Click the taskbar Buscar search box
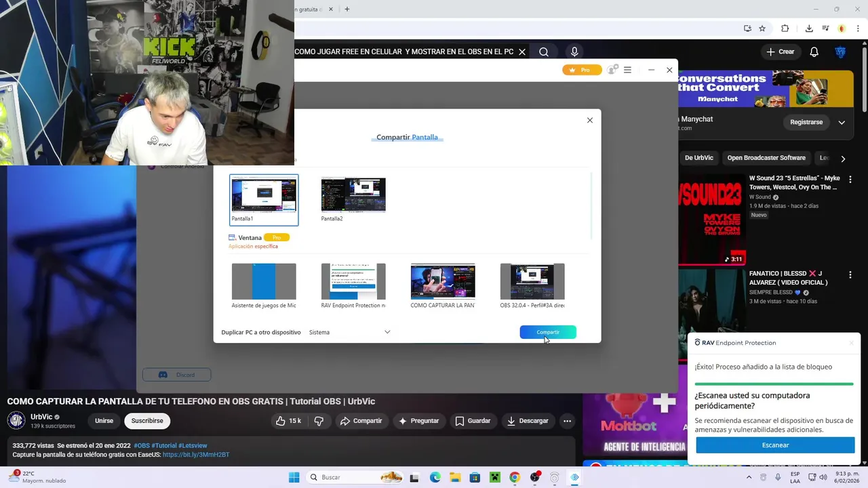 [x=355, y=477]
